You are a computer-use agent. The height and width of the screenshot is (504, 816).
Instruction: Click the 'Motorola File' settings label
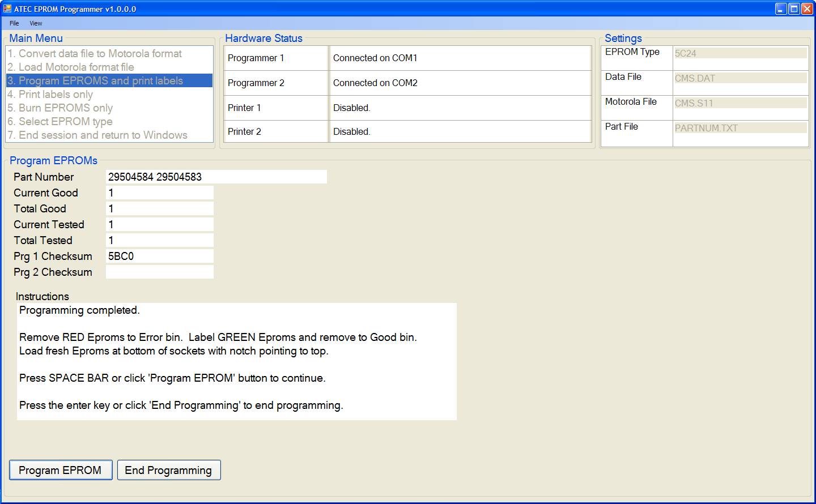click(x=631, y=101)
